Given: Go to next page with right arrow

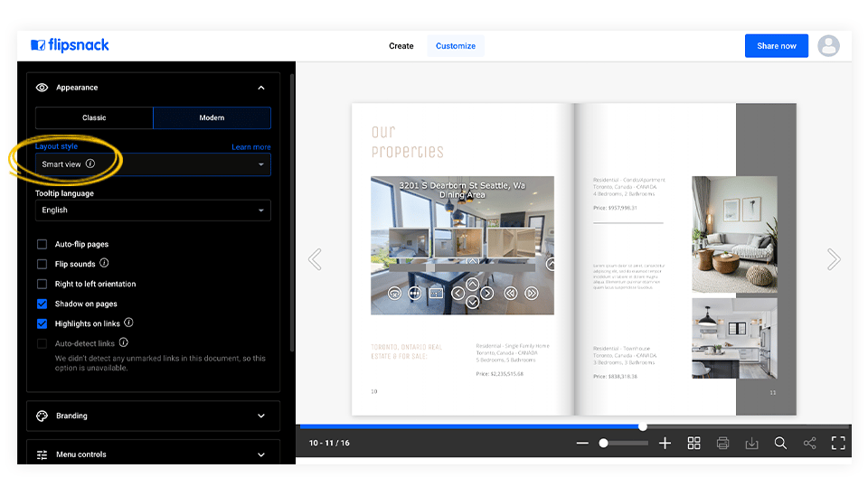Looking at the screenshot, I should [833, 260].
